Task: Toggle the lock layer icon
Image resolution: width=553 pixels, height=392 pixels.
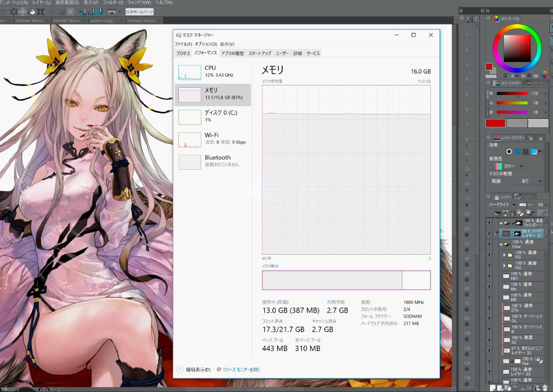Action: click(x=513, y=213)
